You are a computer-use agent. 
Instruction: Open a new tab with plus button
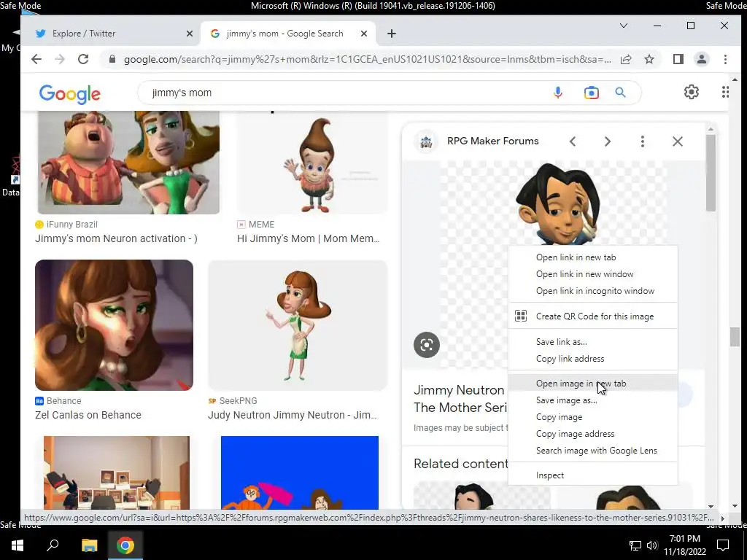coord(392,34)
